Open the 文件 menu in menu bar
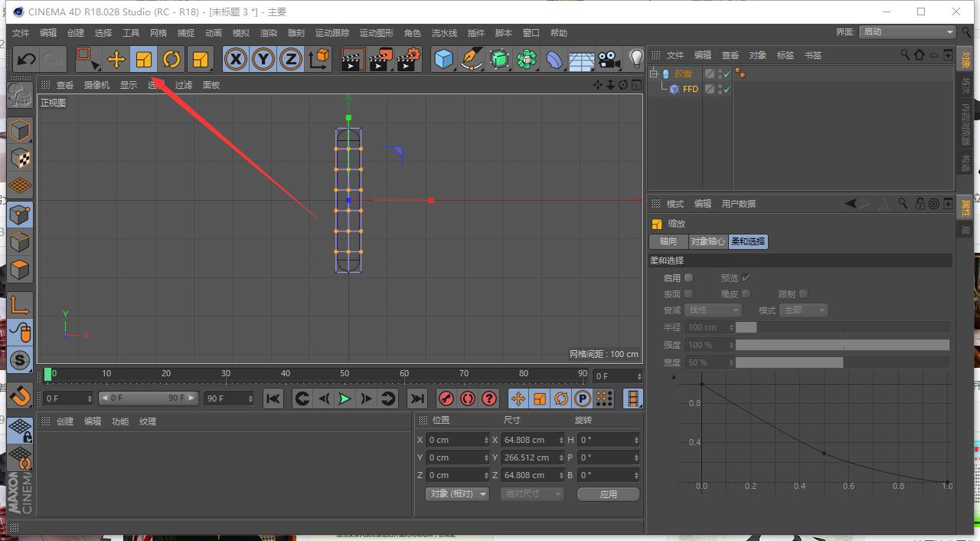 pyautogui.click(x=21, y=33)
